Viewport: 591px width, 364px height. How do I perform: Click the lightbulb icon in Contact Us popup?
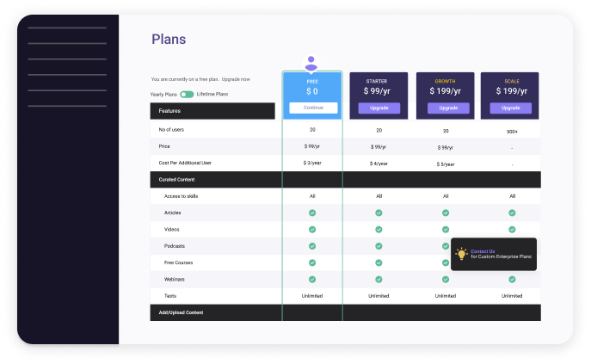tap(461, 254)
